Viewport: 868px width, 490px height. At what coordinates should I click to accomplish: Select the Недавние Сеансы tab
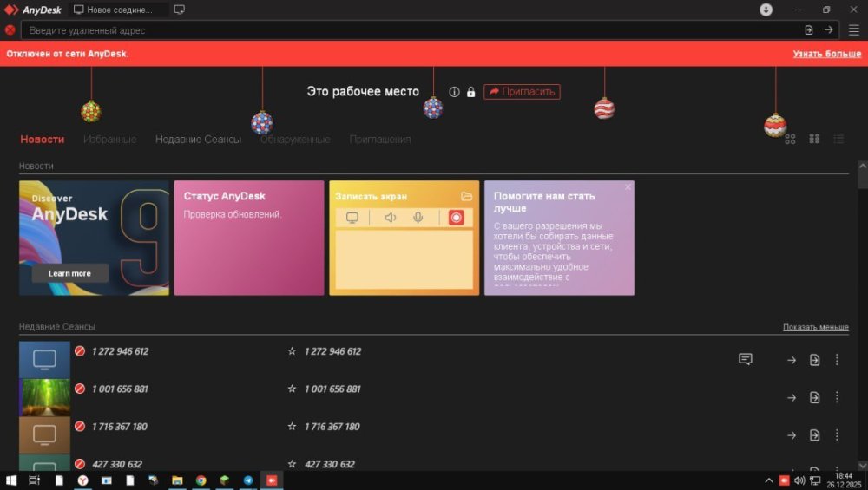(198, 140)
